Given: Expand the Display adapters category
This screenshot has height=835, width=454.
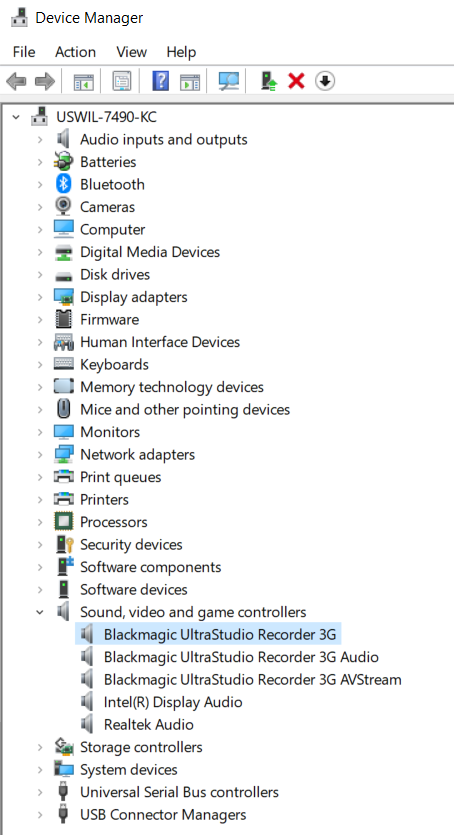Looking at the screenshot, I should [x=40, y=297].
